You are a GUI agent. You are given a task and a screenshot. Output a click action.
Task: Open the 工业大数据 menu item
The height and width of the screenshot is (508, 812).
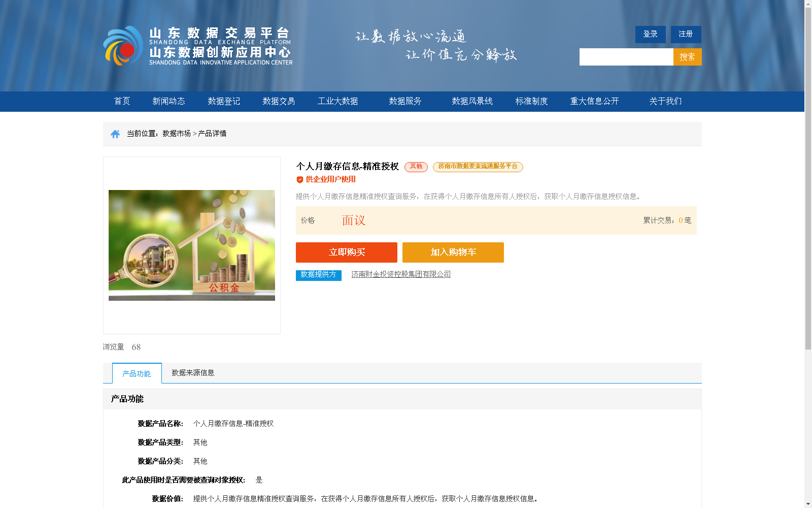tap(337, 101)
